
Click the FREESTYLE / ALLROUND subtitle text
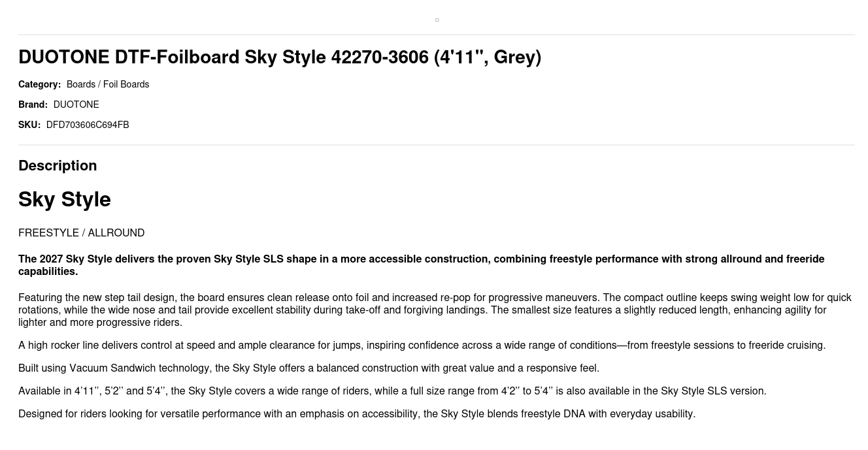point(82,233)
